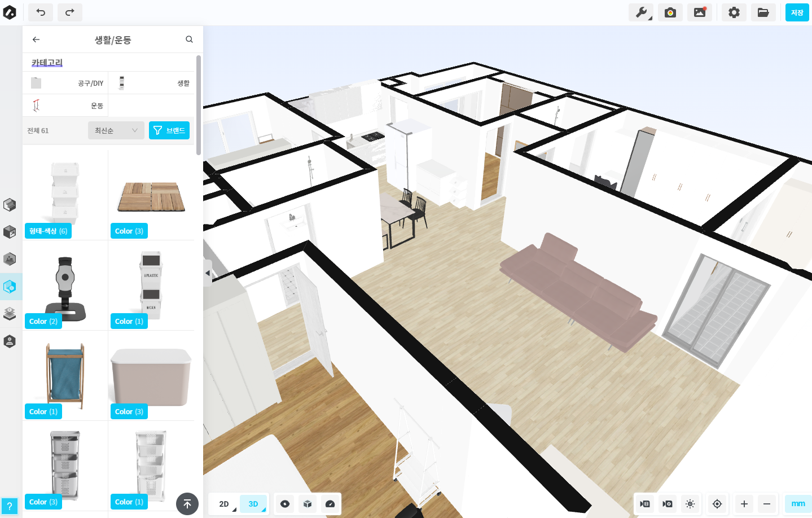Image resolution: width=812 pixels, height=518 pixels.
Task: Click the 저장 save button
Action: click(797, 12)
